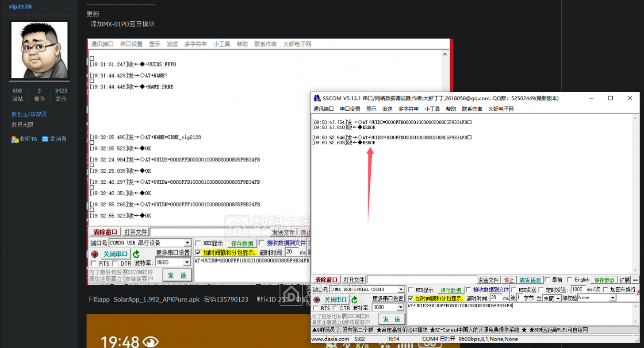
Task: Click the 发消息 envelope message icon
Action: click(x=45, y=139)
